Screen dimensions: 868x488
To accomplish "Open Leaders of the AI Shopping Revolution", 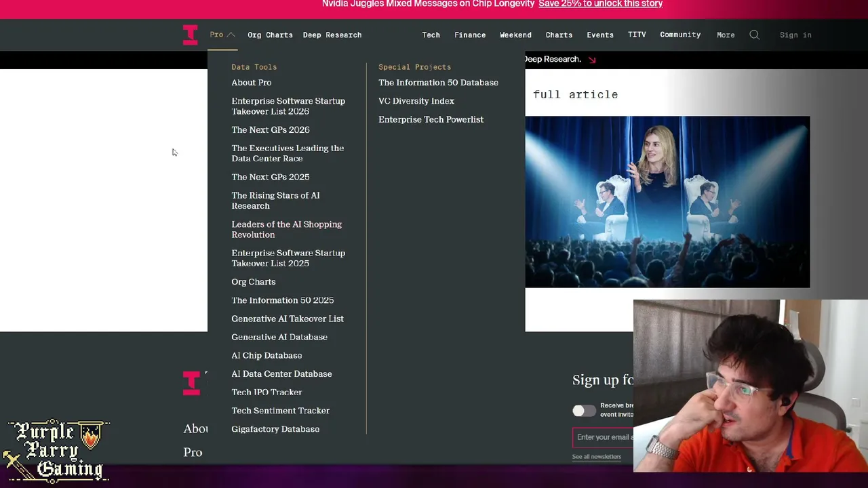I will point(287,230).
